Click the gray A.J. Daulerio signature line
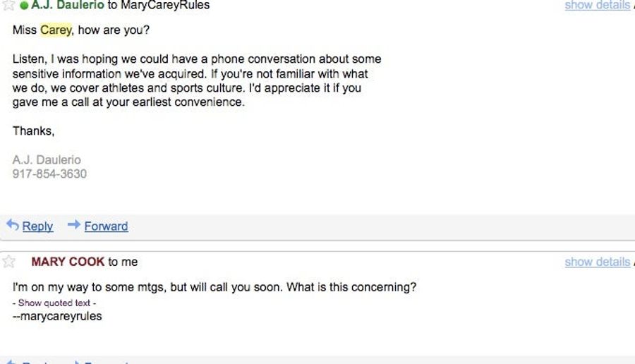635x364 pixels. (47, 159)
